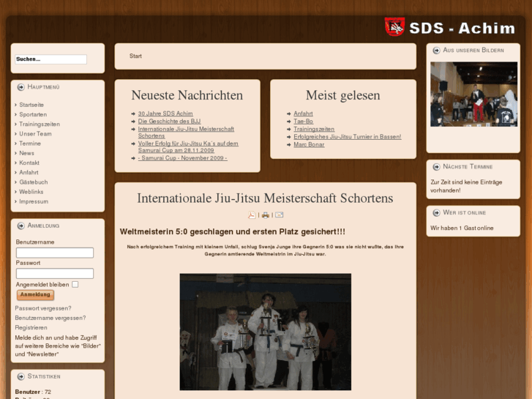Image resolution: width=532 pixels, height=399 pixels.
Task: Open Samurai Cup November 2009 link
Action: point(182,158)
